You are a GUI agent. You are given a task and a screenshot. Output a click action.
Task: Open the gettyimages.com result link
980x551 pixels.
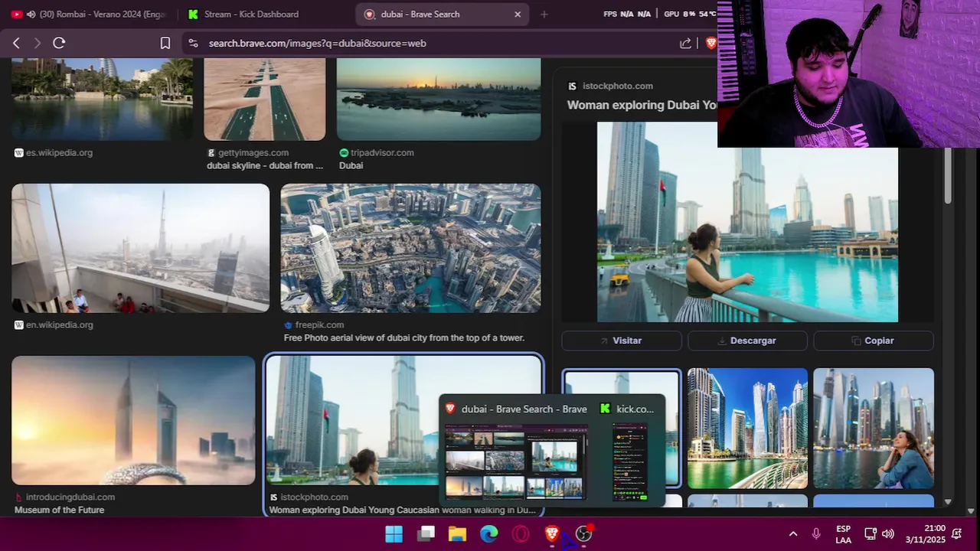pos(253,152)
